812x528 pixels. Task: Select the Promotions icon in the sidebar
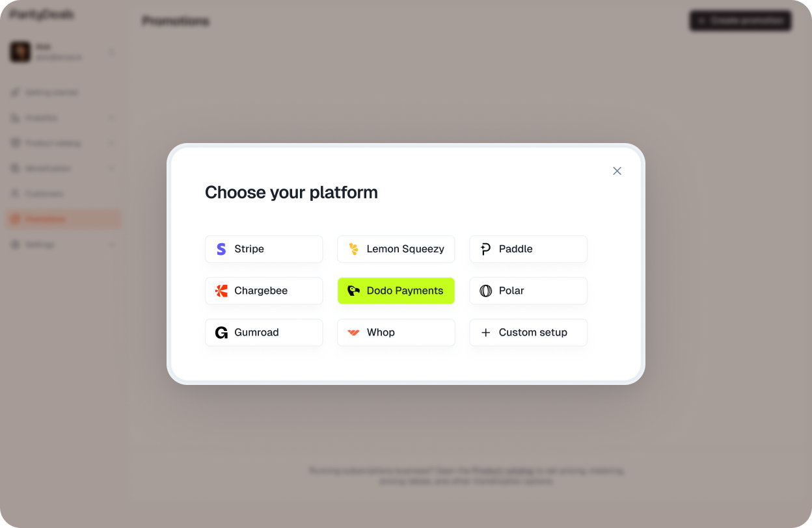click(x=16, y=218)
